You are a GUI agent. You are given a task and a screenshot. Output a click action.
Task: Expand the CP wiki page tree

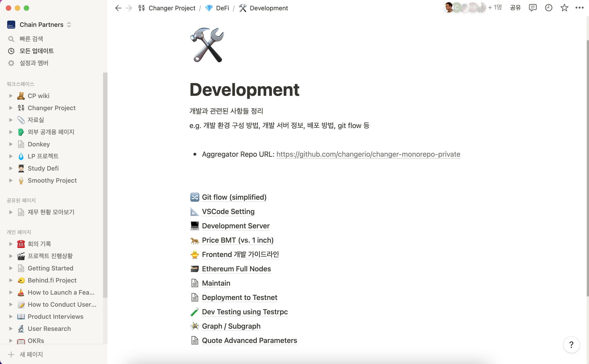(11, 96)
